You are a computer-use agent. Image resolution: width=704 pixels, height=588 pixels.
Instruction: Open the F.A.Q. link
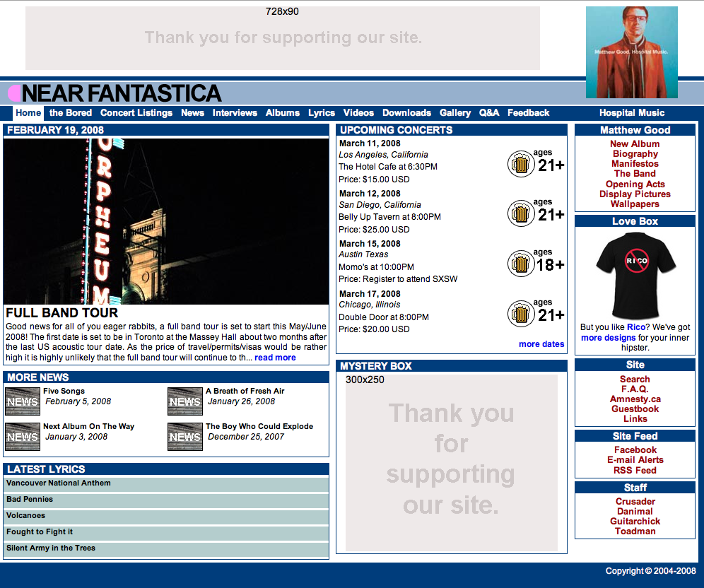[635, 389]
